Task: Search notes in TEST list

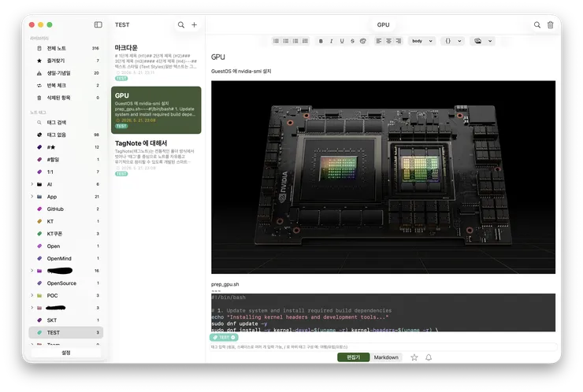Action: [181, 24]
